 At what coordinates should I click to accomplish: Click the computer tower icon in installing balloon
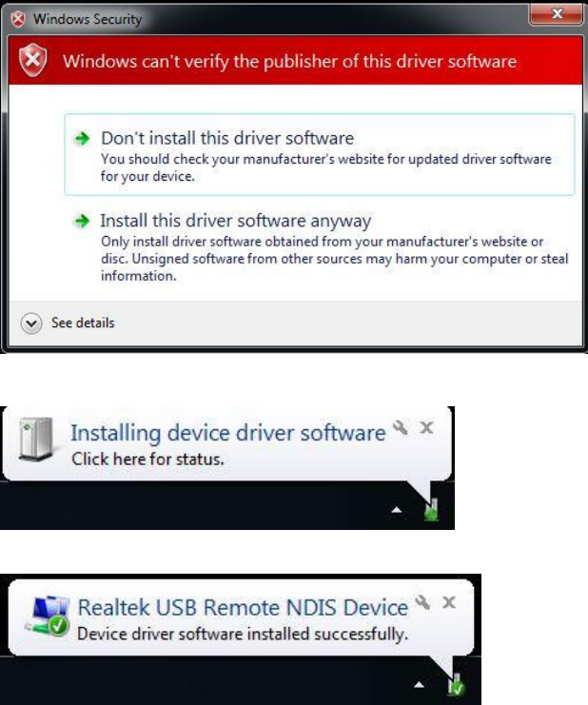[35, 439]
